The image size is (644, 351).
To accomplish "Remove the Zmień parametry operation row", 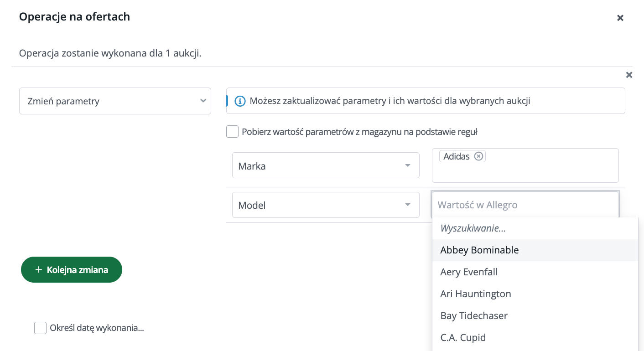I will (x=629, y=75).
